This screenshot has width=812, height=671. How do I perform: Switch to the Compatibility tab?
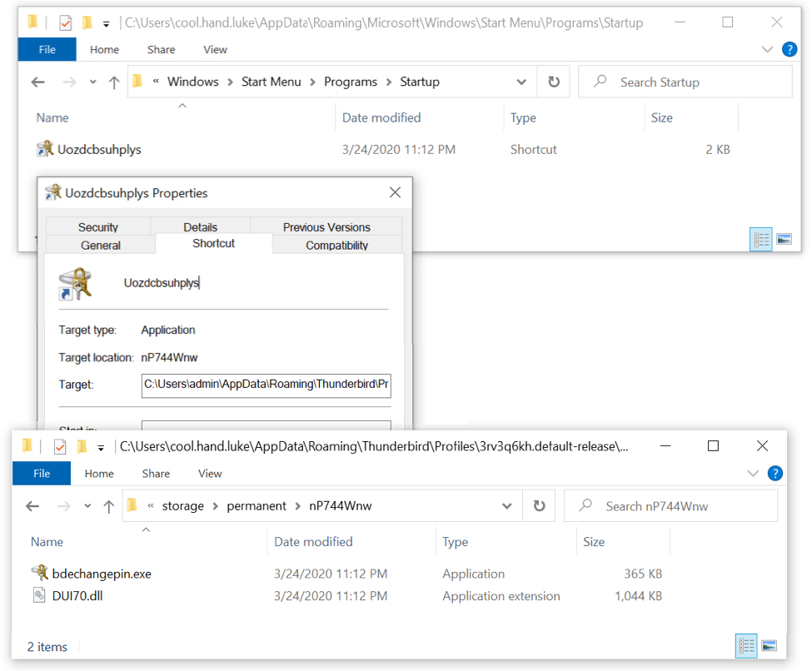click(337, 246)
